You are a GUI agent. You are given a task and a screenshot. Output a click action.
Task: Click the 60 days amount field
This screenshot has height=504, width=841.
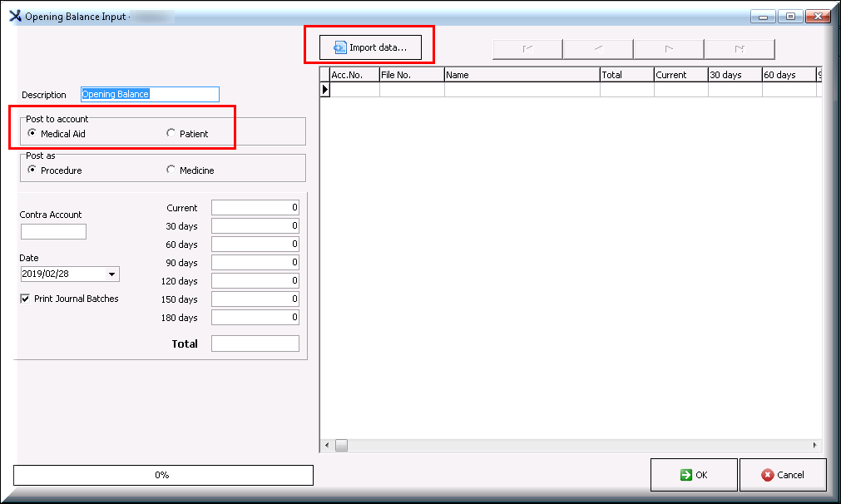[x=255, y=244]
